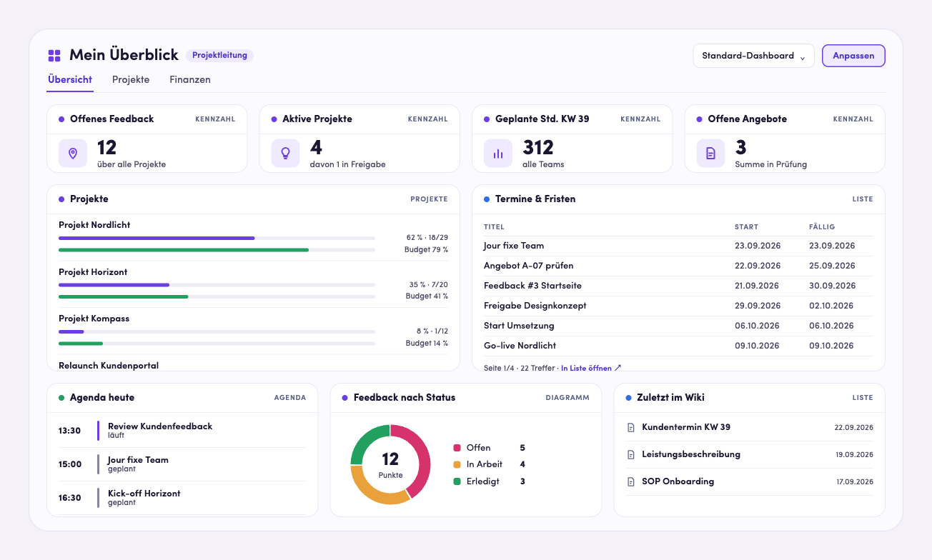Click the location pin icon in Offenes Feedback

(x=73, y=153)
